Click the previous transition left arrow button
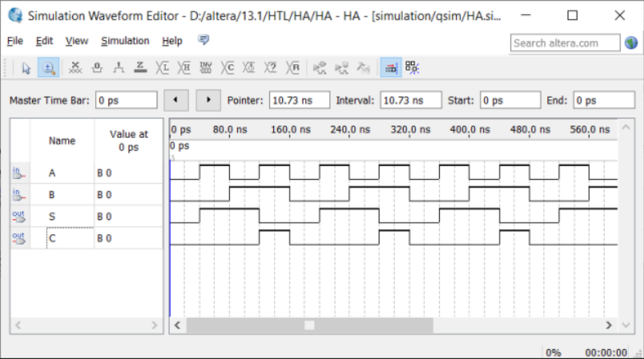The height and width of the screenshot is (359, 644). 176,100
